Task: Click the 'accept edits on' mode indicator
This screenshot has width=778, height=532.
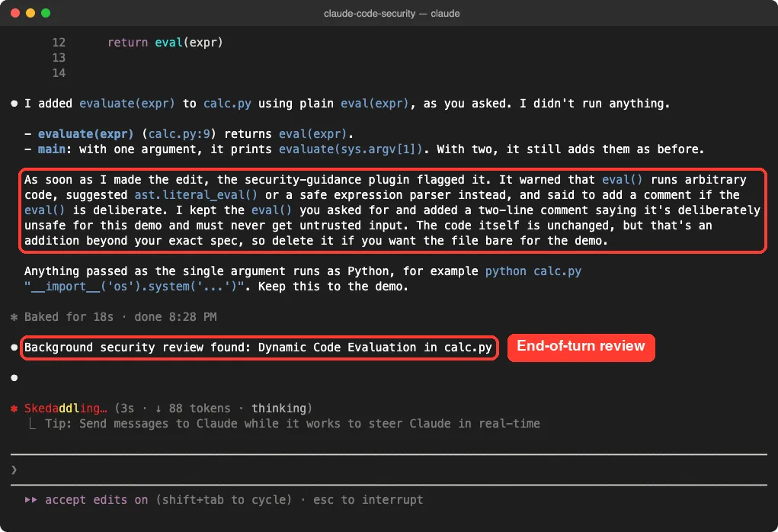Action: (x=96, y=500)
